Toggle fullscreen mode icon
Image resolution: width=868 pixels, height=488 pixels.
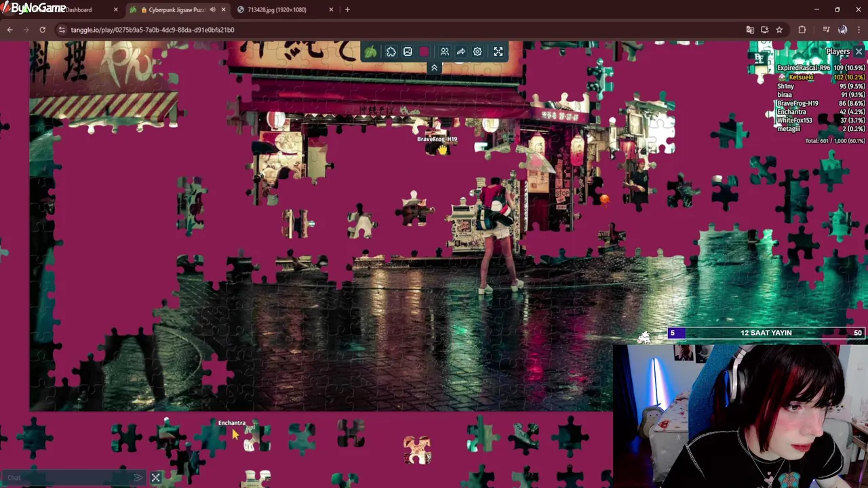click(498, 52)
